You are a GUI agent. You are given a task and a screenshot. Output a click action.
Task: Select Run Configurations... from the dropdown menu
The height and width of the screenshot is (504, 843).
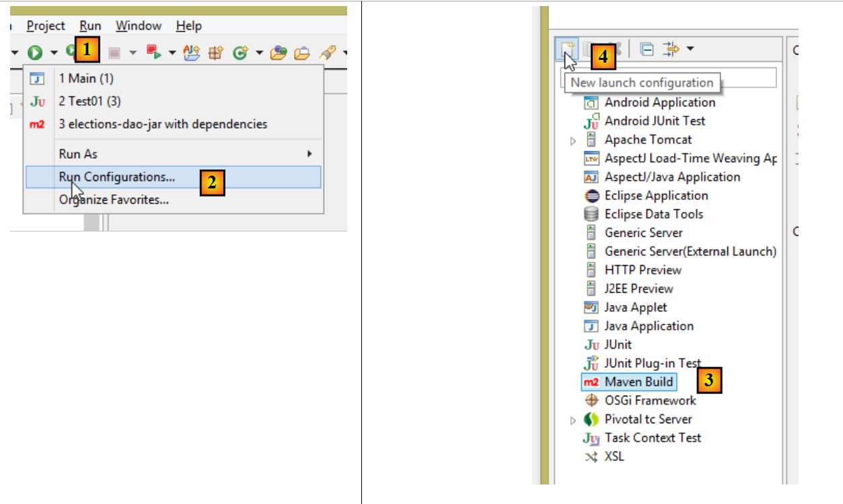[x=116, y=177]
